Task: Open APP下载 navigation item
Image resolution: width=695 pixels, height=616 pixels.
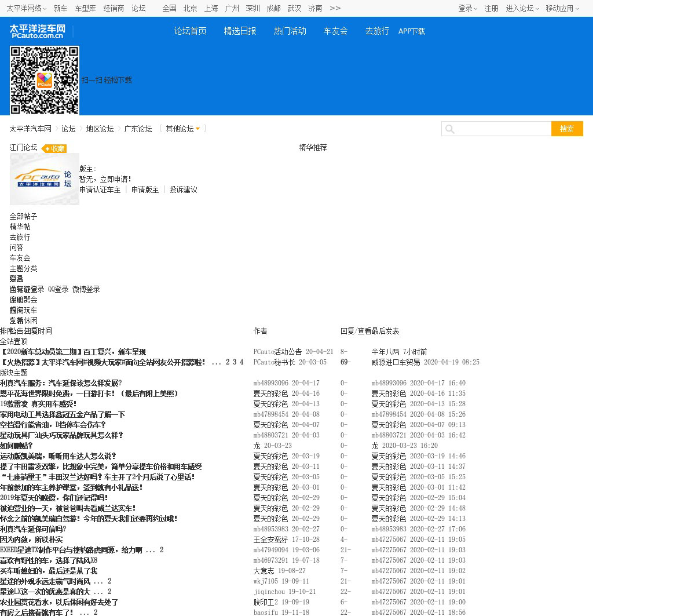Action: point(412,31)
